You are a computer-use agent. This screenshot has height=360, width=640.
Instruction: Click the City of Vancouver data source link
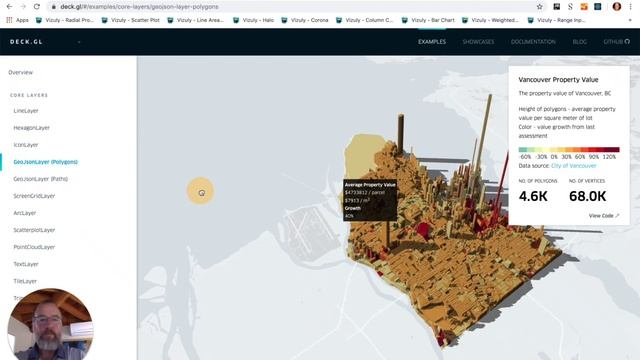pyautogui.click(x=573, y=166)
